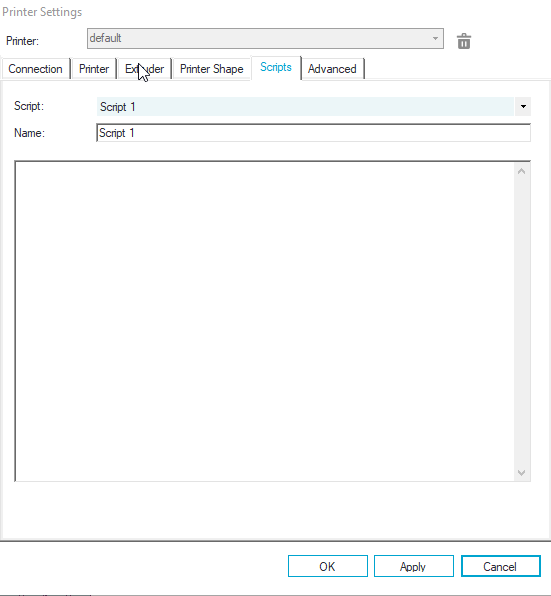Open the Advanced tab

click(x=332, y=69)
